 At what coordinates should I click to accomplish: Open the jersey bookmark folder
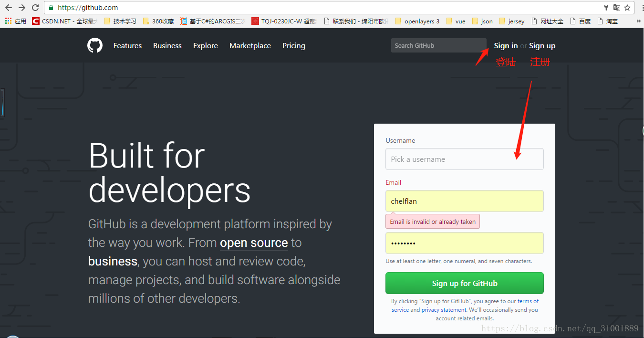(x=512, y=21)
